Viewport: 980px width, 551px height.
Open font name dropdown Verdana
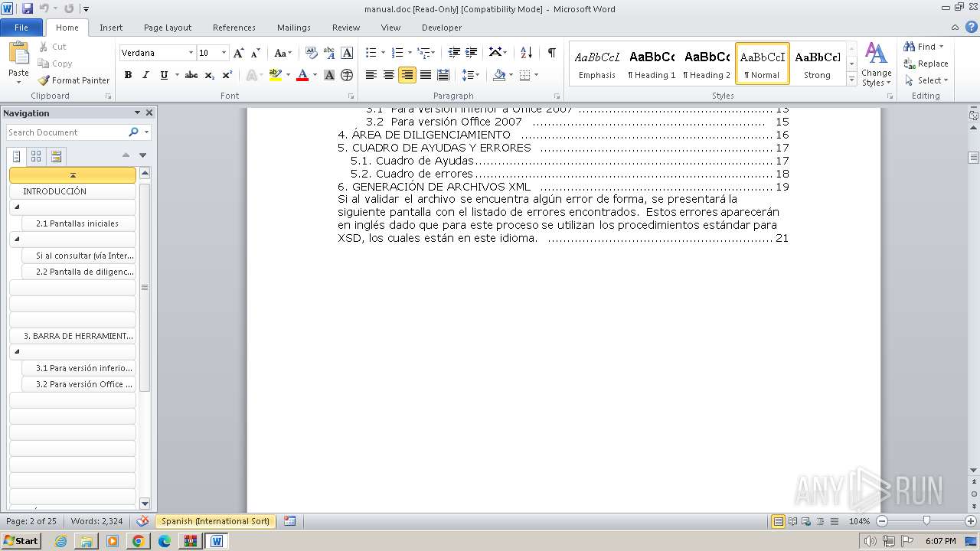(191, 53)
